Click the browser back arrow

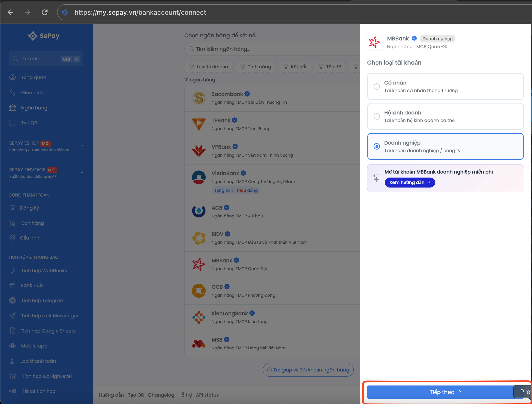(x=11, y=12)
